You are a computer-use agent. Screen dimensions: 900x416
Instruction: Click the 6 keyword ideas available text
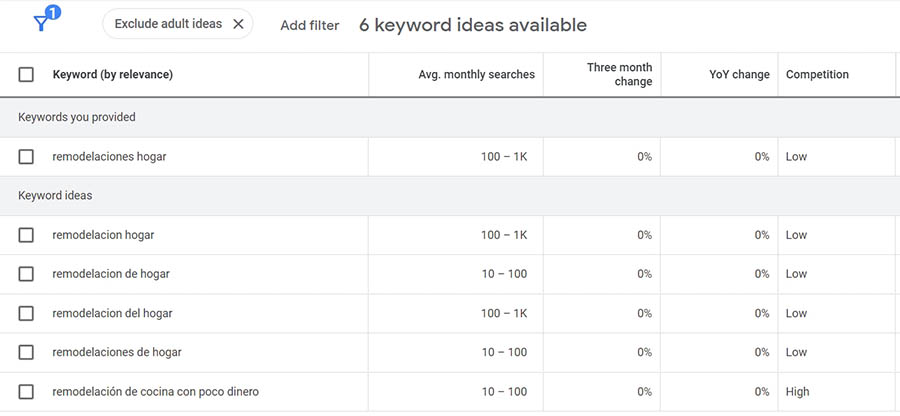(472, 25)
